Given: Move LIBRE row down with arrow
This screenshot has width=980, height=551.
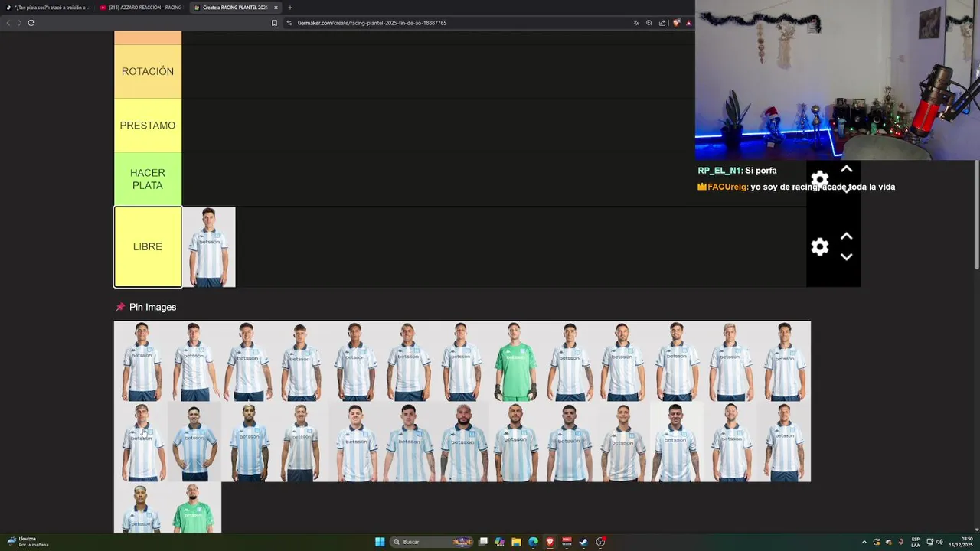Looking at the screenshot, I should pyautogui.click(x=846, y=257).
